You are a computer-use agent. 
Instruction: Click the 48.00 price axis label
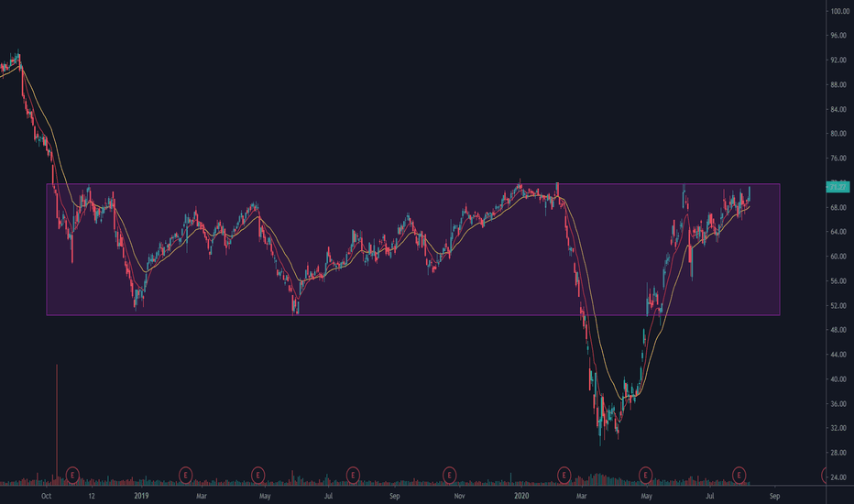point(838,330)
